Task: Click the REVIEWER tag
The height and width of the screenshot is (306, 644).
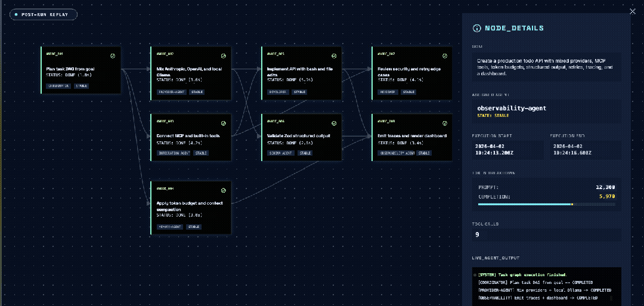Action: (x=388, y=92)
